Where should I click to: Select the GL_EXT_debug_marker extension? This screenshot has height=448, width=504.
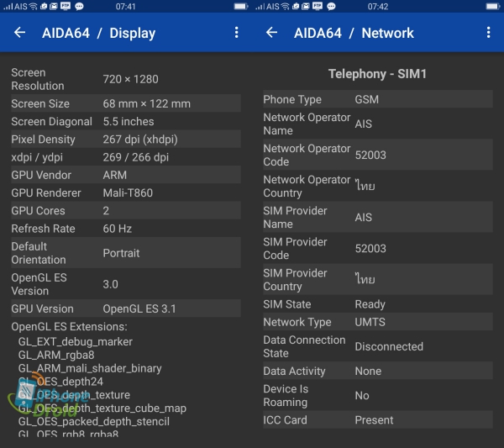click(x=76, y=341)
